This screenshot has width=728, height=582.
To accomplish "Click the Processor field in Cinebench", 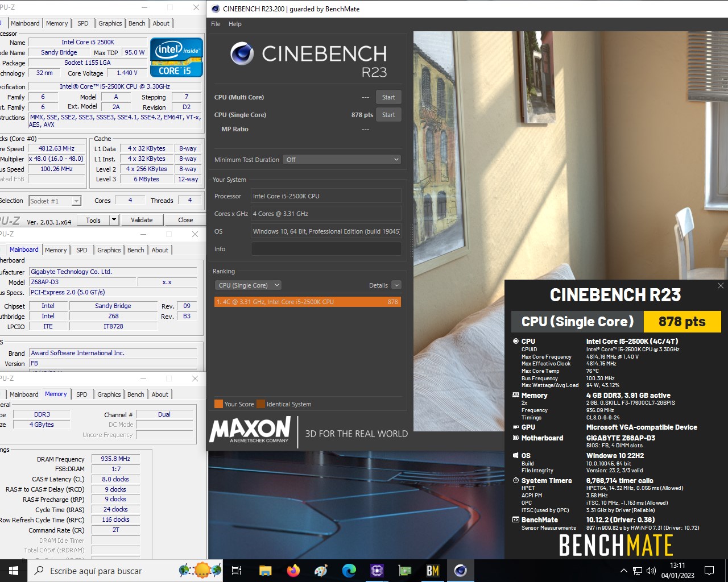I will (x=326, y=196).
